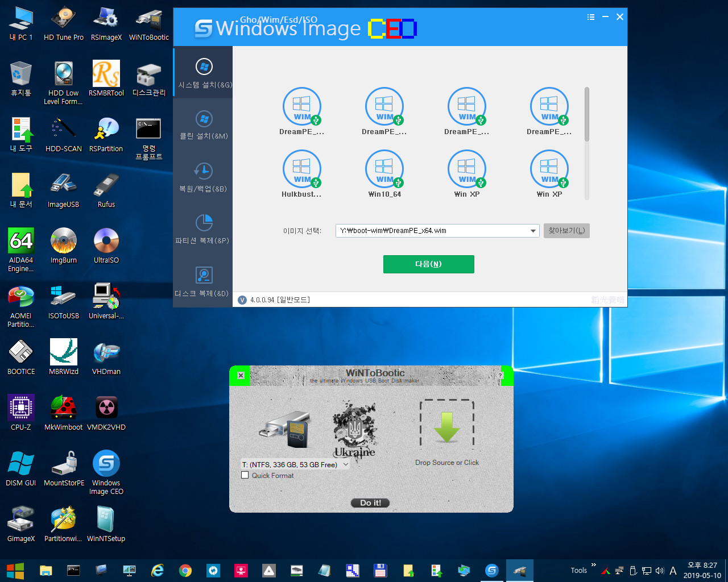728x582 pixels.
Task: Open ISOToUSB desktop icon
Action: (64, 302)
